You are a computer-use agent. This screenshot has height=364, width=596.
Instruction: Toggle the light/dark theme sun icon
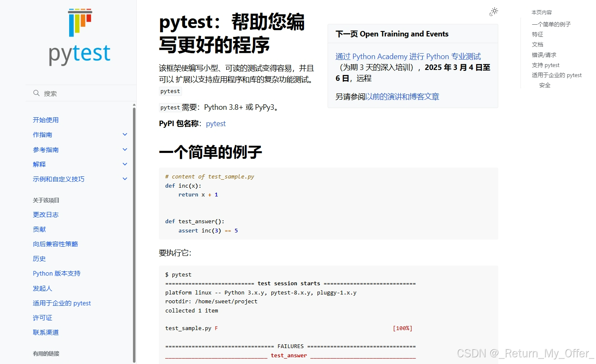pyautogui.click(x=494, y=12)
